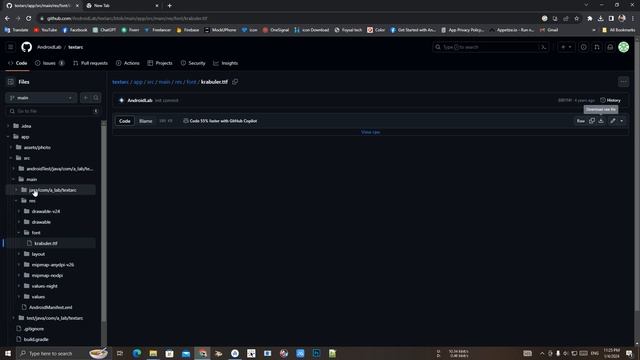Expand the .idea folder

(x=8, y=126)
